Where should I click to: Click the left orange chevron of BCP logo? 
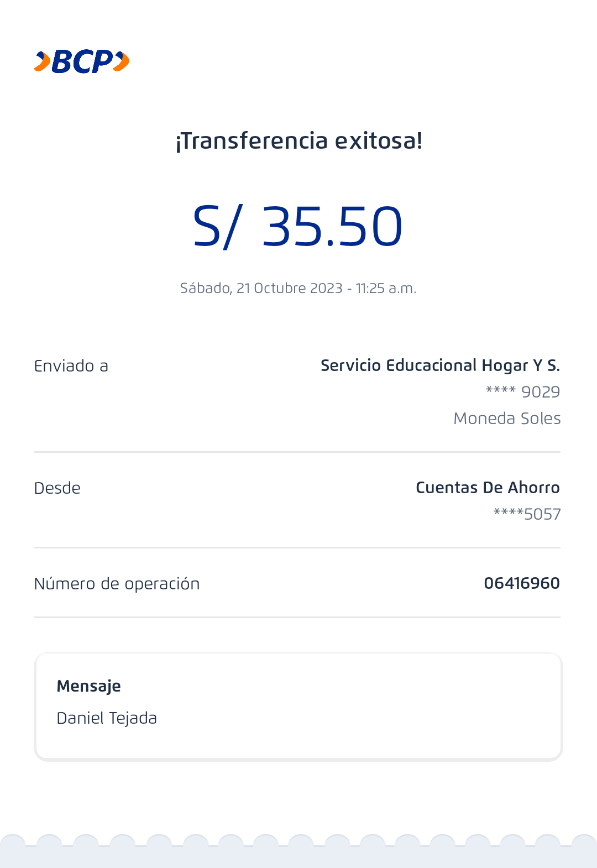point(42,61)
